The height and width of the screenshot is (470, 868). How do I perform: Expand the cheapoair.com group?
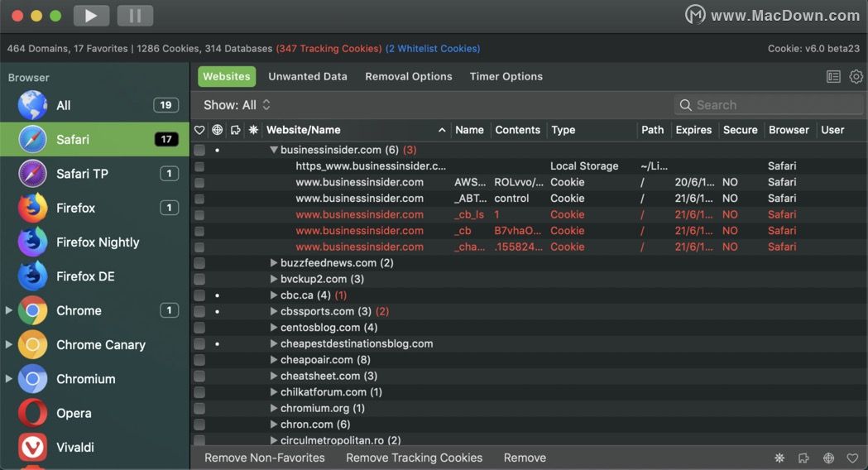coord(273,360)
